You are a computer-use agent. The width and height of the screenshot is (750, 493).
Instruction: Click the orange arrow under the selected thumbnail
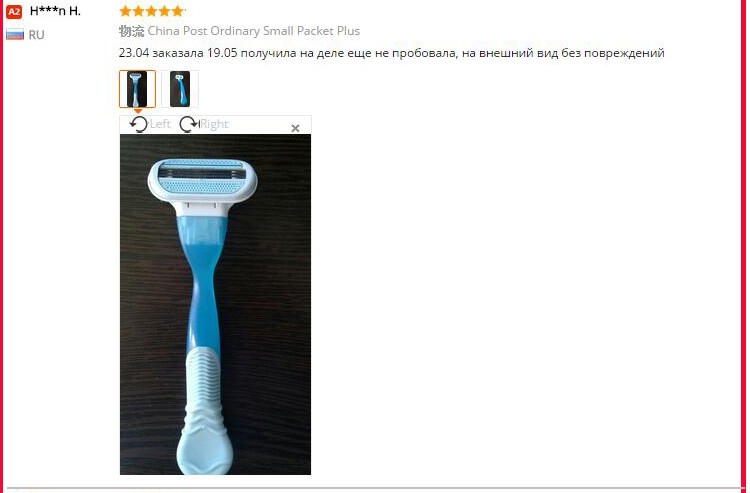(138, 111)
